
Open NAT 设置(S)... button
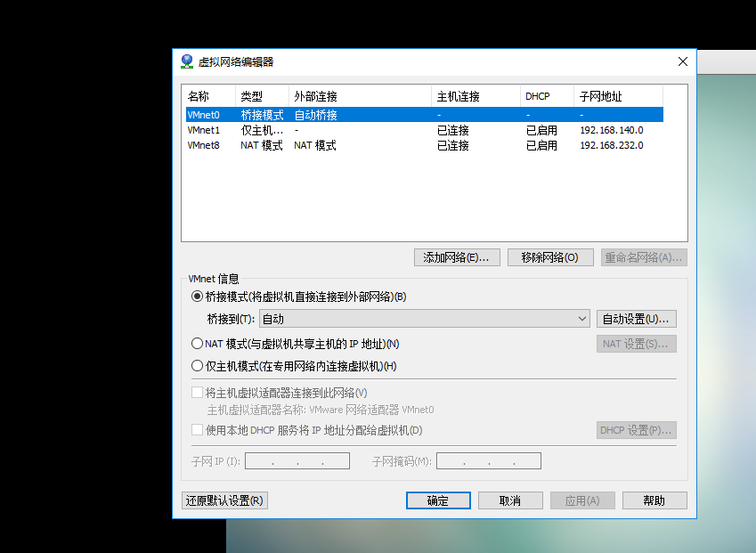point(636,344)
